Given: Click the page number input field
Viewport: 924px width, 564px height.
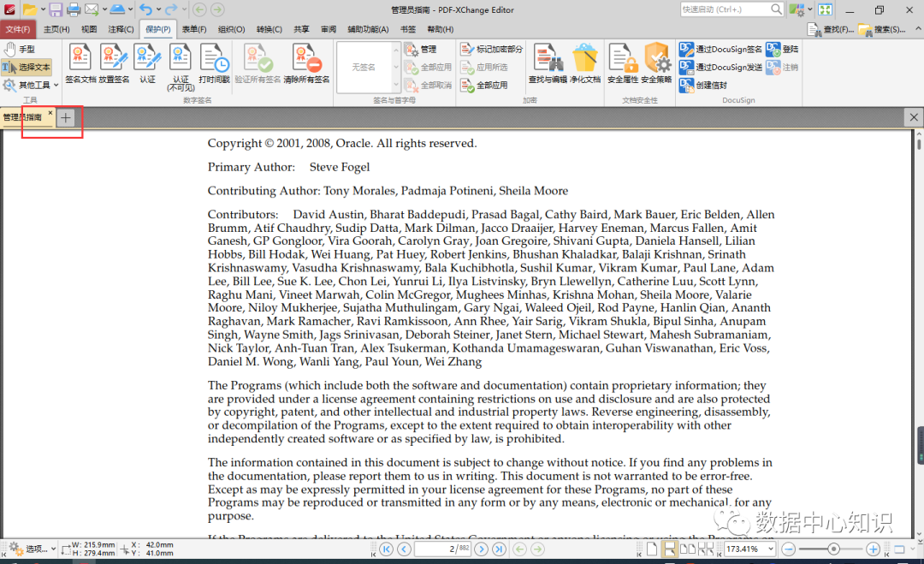Looking at the screenshot, I should [442, 549].
